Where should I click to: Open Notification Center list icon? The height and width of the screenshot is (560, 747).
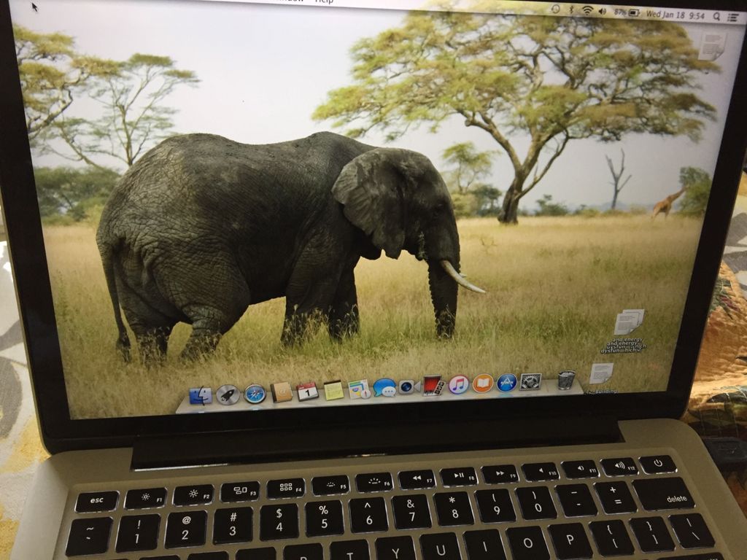point(732,17)
